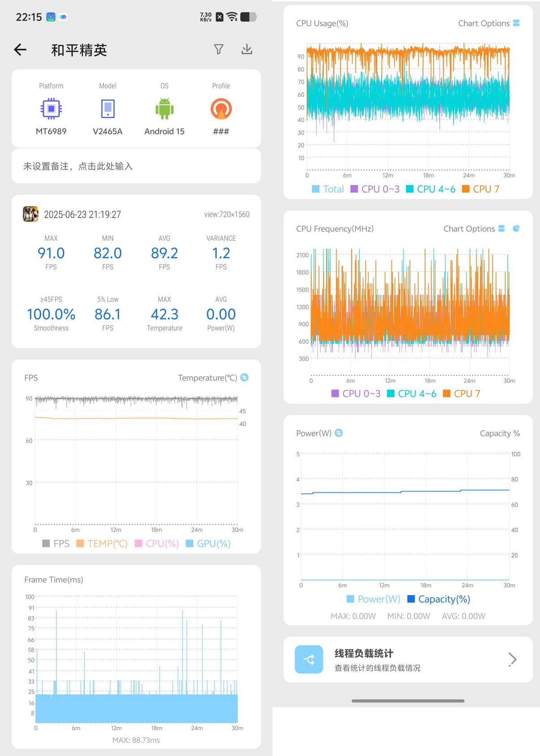Click the CPU Usage(%) chart plot
The width and height of the screenshot is (540, 756).
[x=408, y=107]
